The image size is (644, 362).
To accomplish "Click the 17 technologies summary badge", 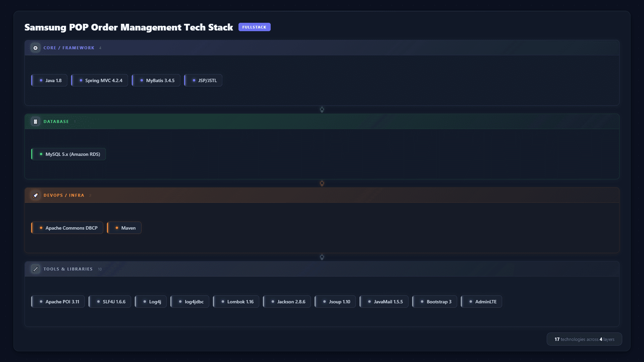I will point(584,339).
